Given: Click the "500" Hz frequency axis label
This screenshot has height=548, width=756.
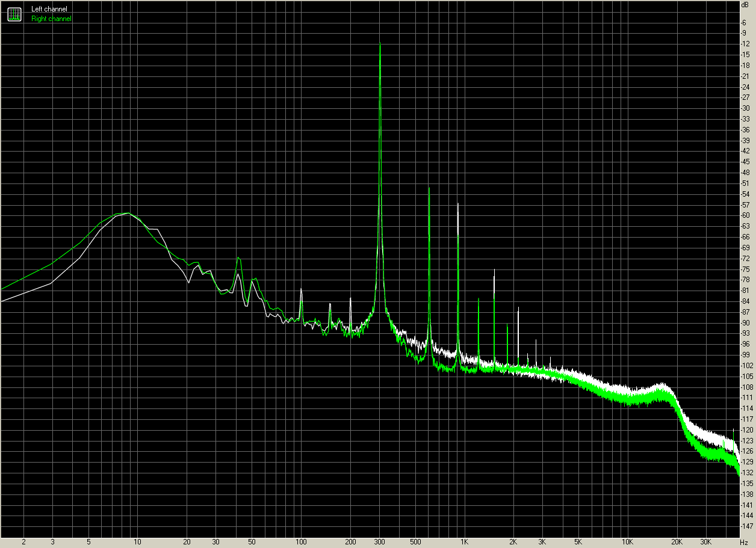Looking at the screenshot, I should click(415, 542).
